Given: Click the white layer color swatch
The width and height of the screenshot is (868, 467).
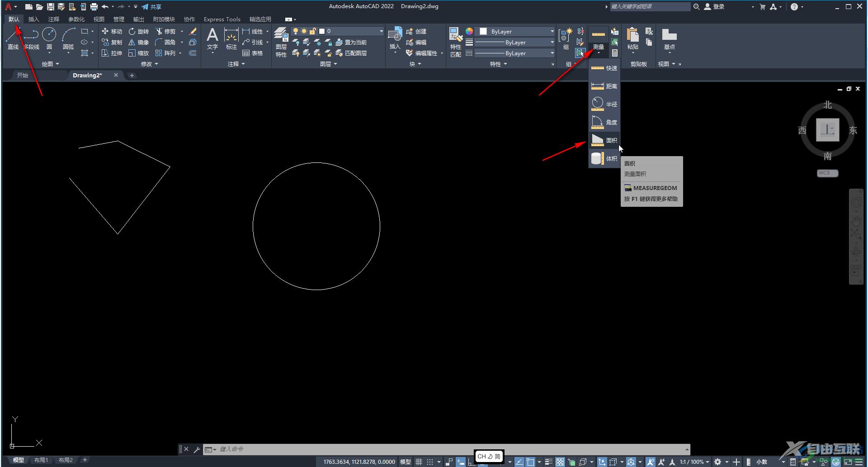Looking at the screenshot, I should click(322, 31).
